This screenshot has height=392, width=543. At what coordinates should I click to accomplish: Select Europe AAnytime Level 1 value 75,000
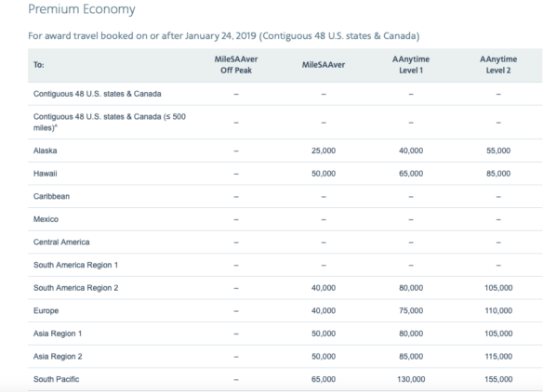(x=411, y=310)
